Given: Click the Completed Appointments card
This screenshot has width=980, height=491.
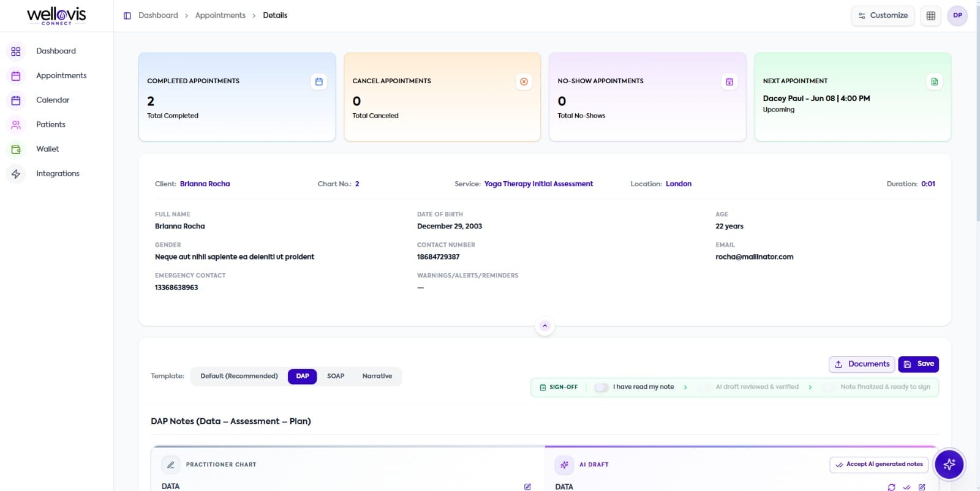Looking at the screenshot, I should coord(237,97).
